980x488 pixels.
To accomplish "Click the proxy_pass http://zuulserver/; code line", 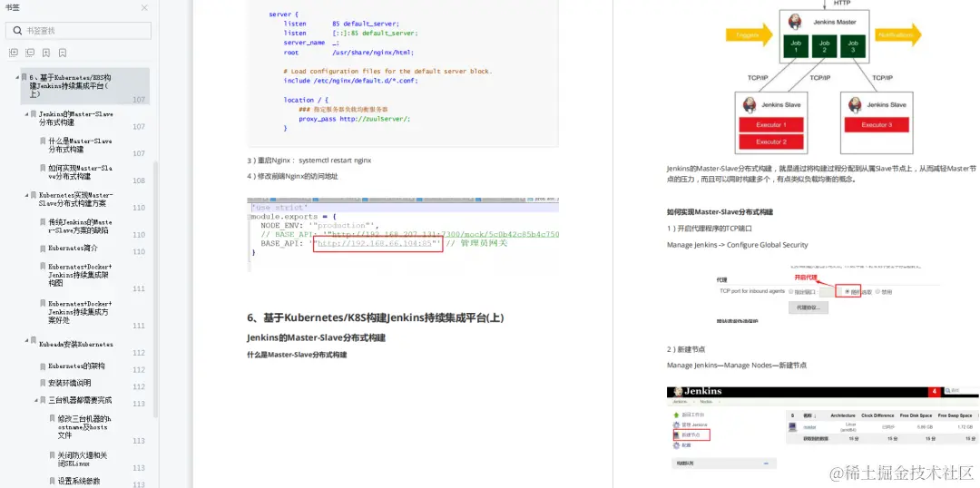I will coord(355,119).
